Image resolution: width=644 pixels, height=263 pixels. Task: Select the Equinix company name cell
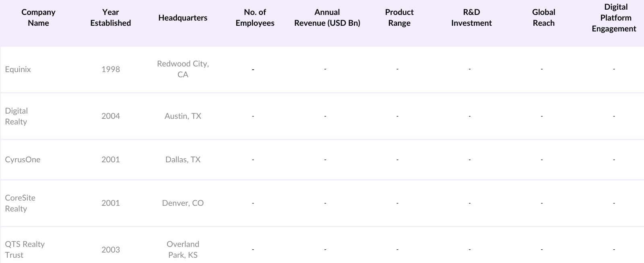(x=18, y=69)
